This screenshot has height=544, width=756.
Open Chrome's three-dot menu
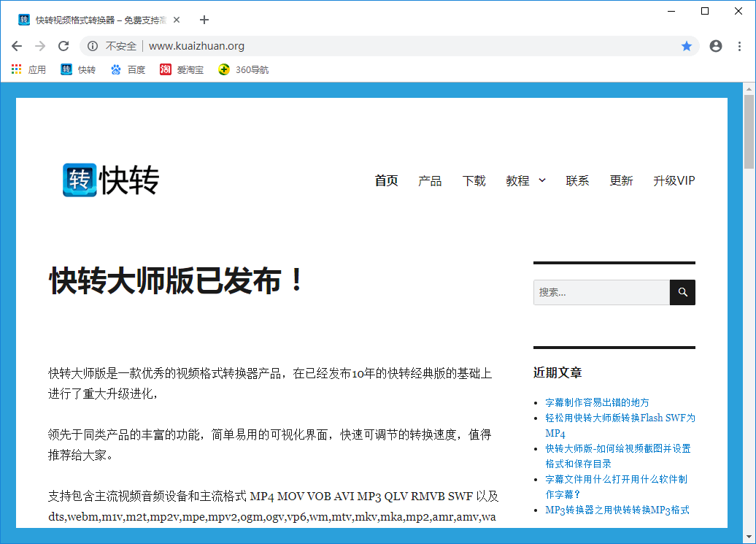[x=740, y=46]
